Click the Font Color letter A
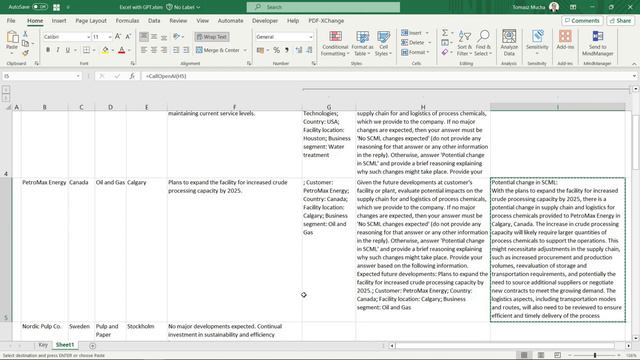The image size is (640, 360). click(x=122, y=50)
